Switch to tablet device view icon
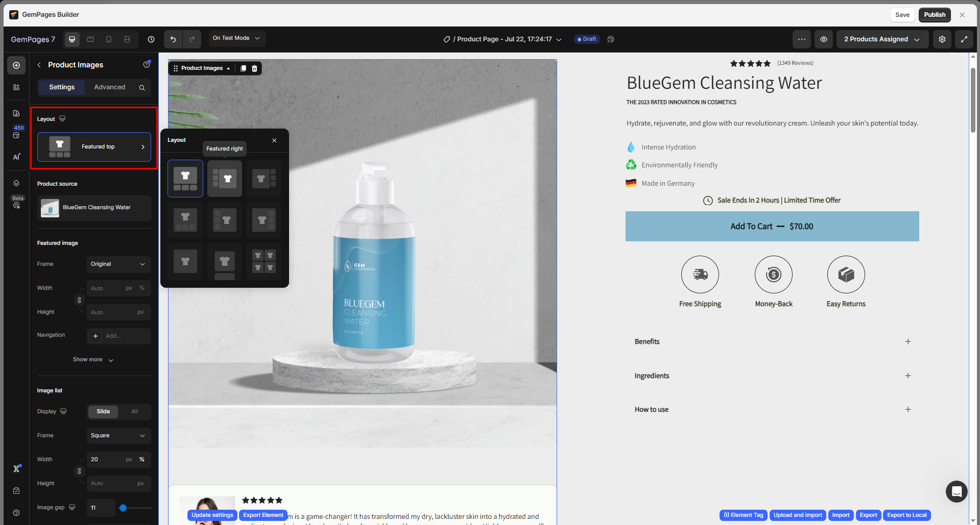This screenshot has height=525, width=980. coord(90,39)
